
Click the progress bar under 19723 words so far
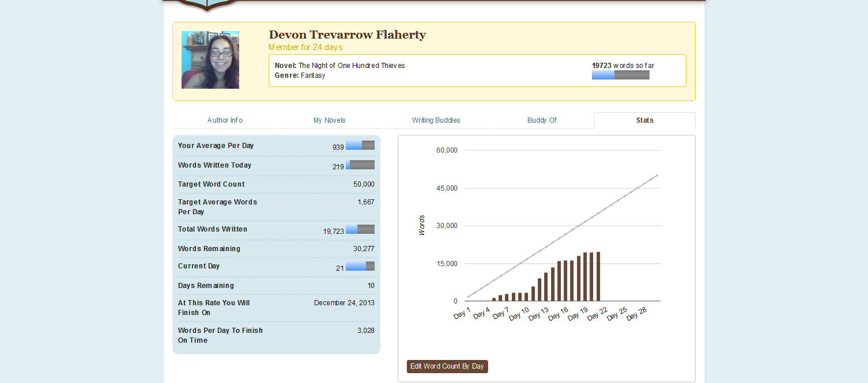tap(620, 75)
